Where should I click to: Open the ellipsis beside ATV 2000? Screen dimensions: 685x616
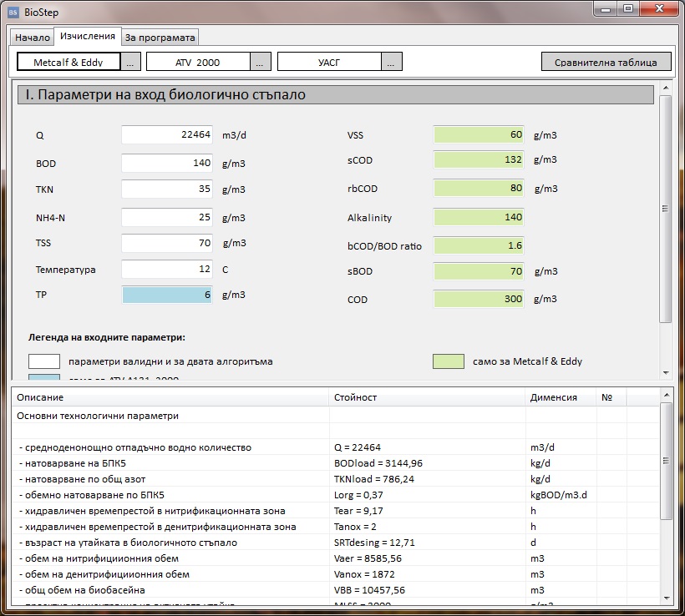(x=261, y=62)
